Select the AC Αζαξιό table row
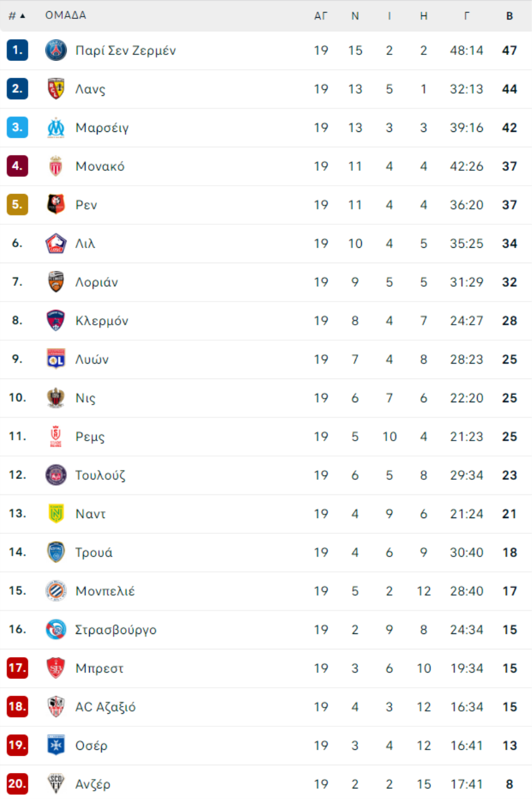 [266, 707]
